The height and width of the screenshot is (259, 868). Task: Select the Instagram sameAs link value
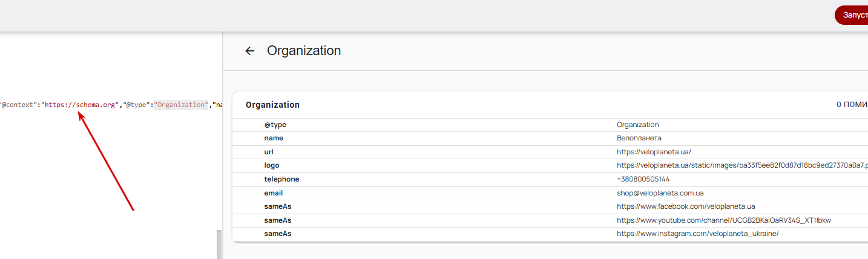click(x=697, y=234)
